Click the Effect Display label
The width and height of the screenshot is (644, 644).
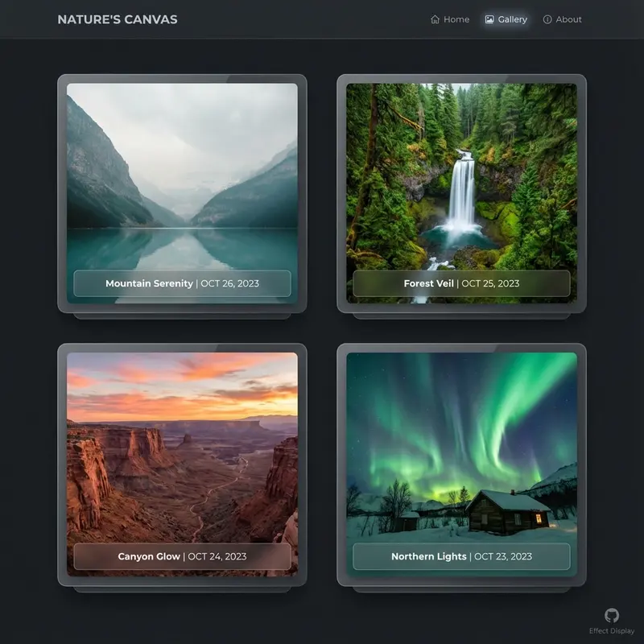(x=611, y=632)
